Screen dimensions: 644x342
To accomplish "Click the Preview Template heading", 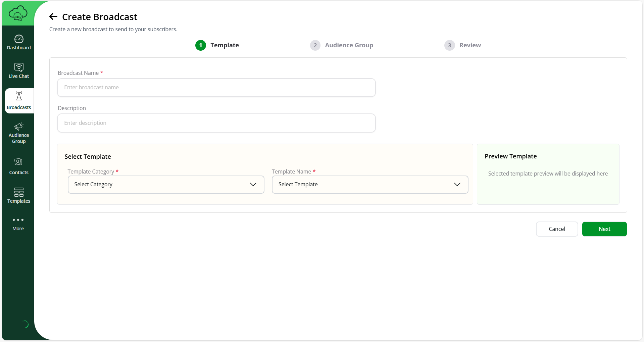I will click(510, 156).
